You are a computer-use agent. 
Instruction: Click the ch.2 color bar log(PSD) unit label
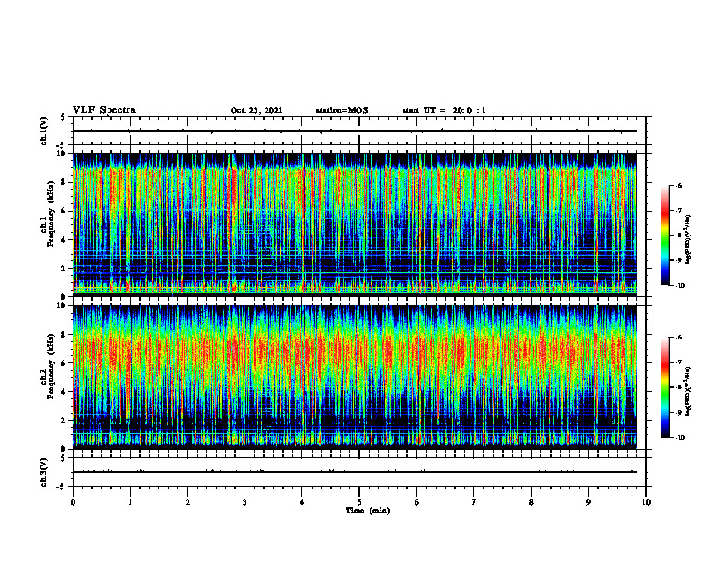688,391
